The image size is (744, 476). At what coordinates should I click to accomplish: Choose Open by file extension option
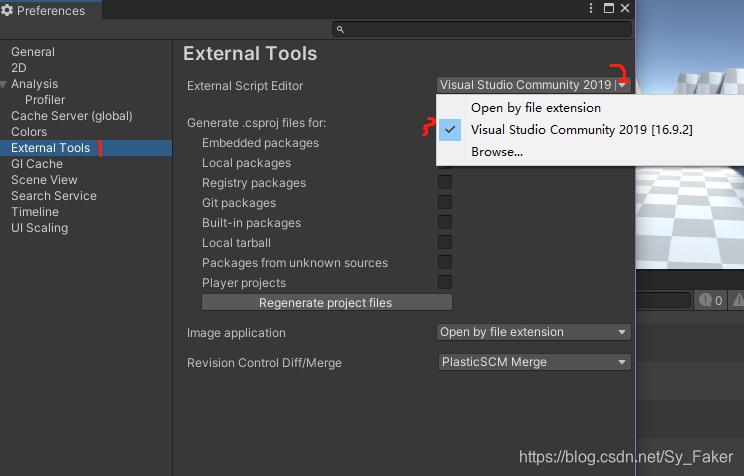point(536,108)
